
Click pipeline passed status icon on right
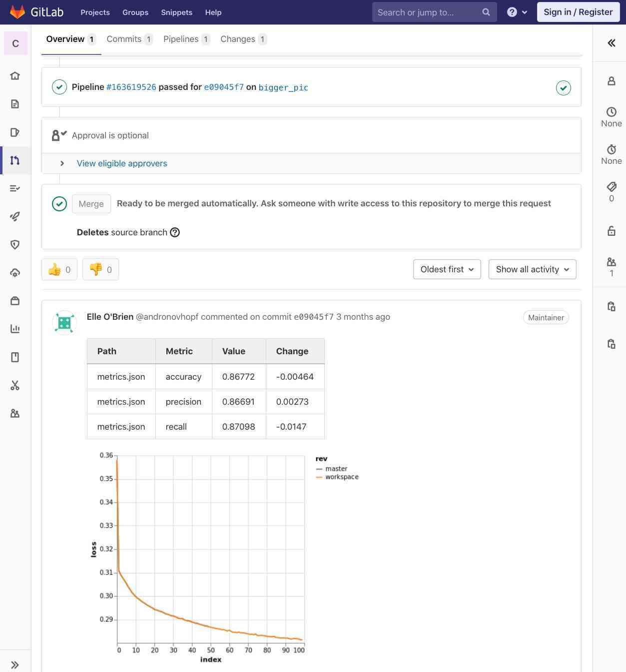(x=564, y=88)
